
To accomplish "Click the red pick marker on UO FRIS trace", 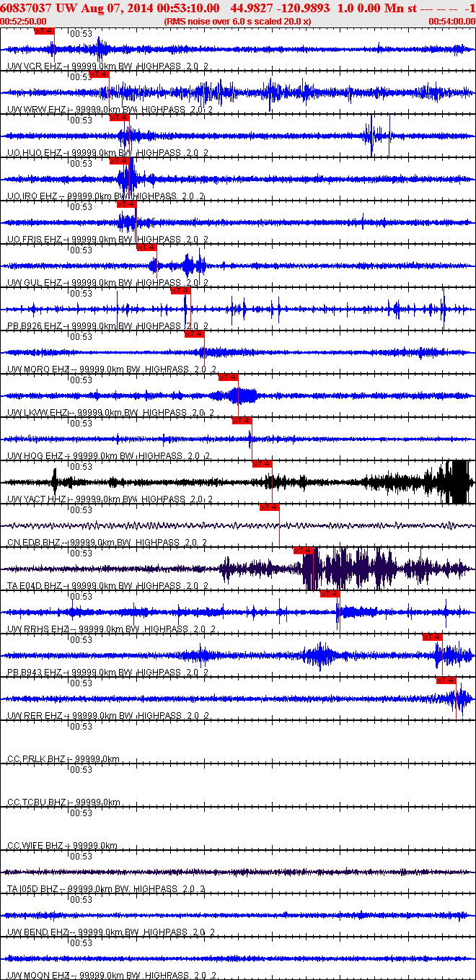I will (x=127, y=204).
